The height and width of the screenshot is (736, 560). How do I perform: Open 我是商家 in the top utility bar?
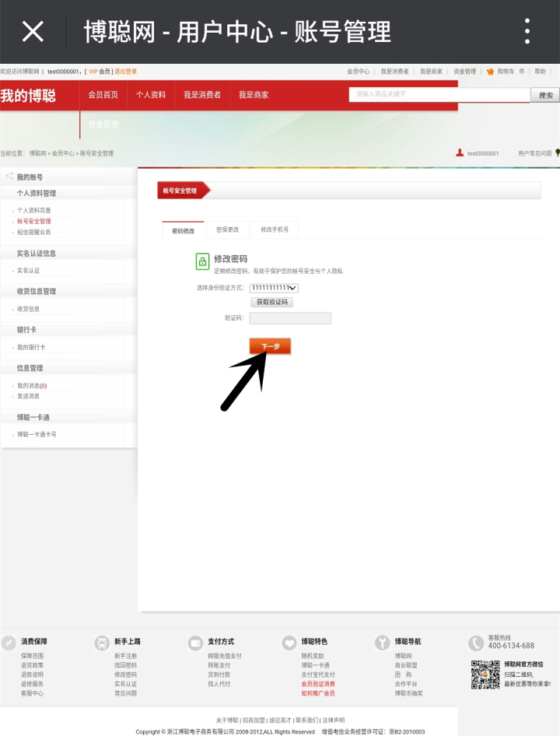(431, 72)
